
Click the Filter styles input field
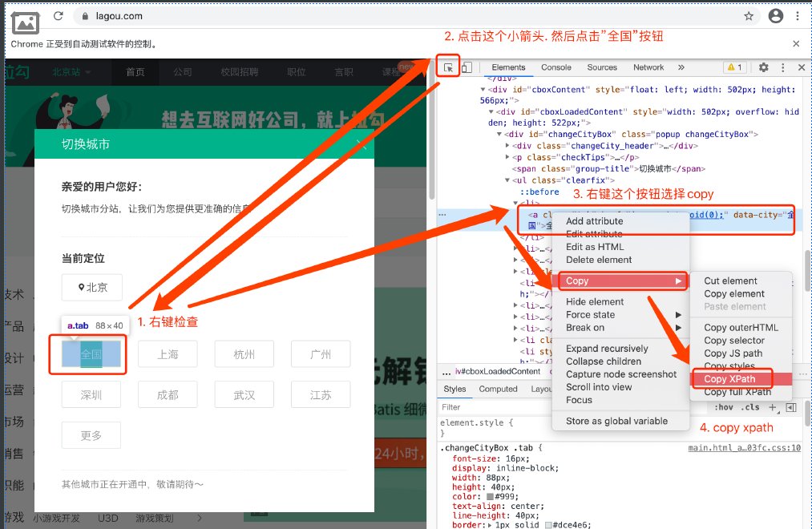point(495,407)
